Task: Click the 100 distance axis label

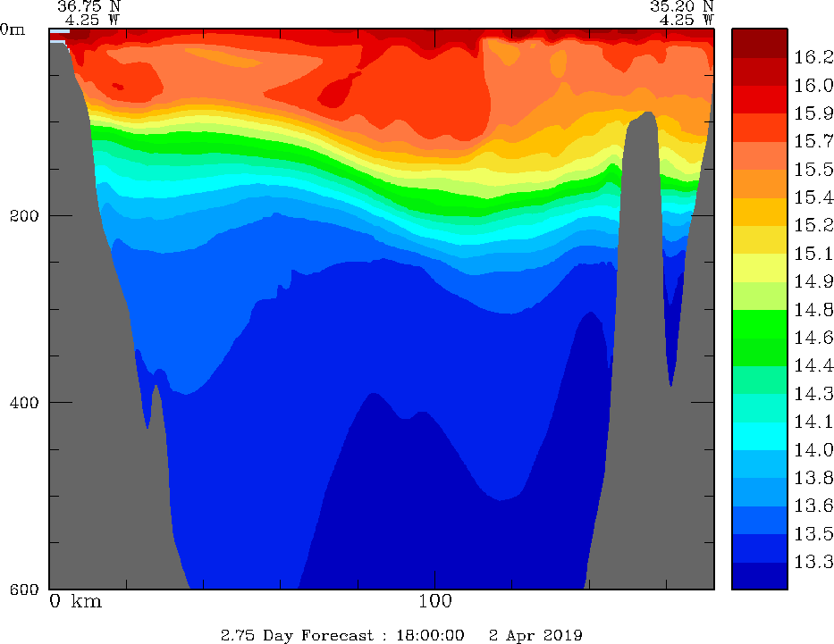Action: 435,602
